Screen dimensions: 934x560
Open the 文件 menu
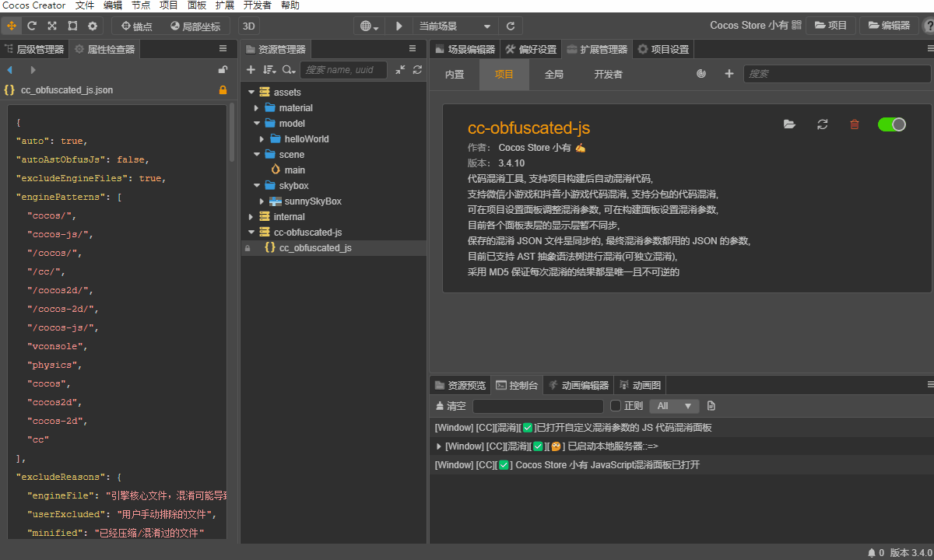[x=85, y=5]
